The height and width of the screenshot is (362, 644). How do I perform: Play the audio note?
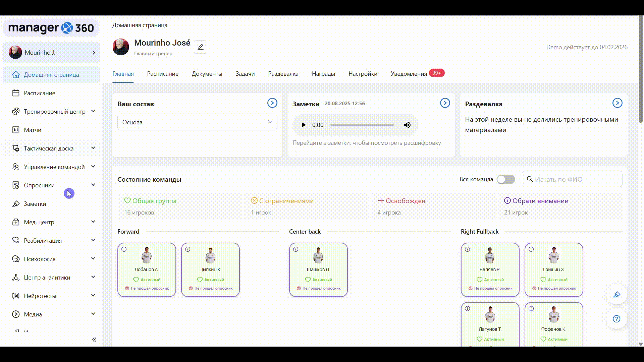click(x=304, y=125)
